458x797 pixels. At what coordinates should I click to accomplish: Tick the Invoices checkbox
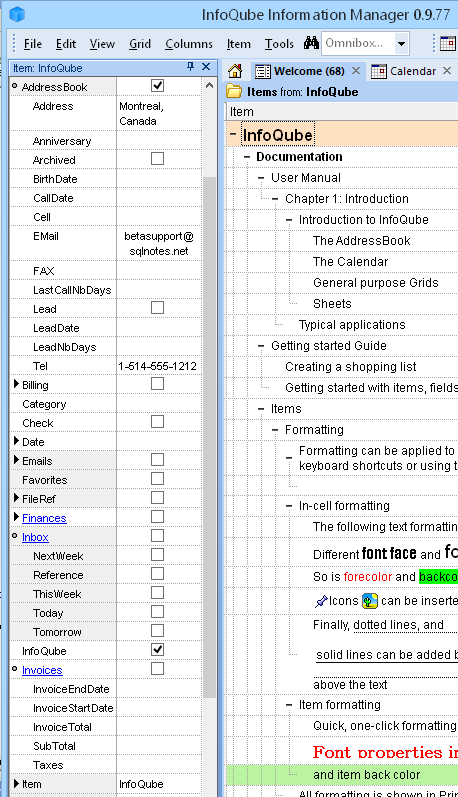(158, 669)
